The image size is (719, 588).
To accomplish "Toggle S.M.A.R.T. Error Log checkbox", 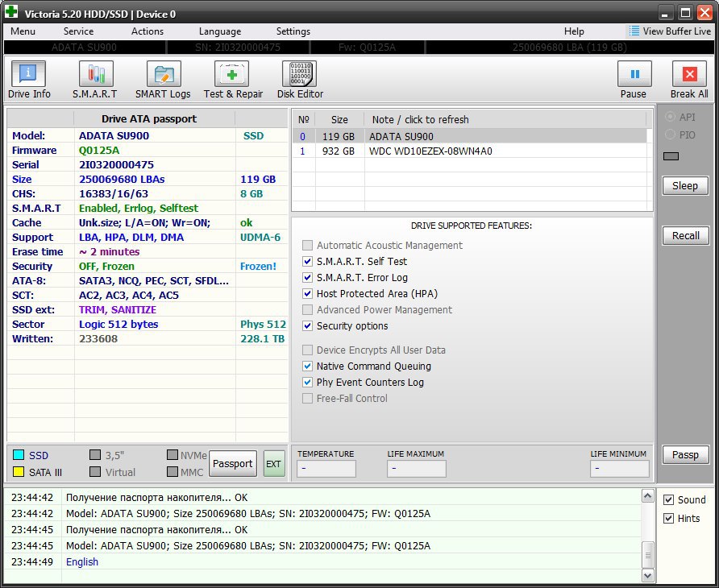I will [x=307, y=277].
